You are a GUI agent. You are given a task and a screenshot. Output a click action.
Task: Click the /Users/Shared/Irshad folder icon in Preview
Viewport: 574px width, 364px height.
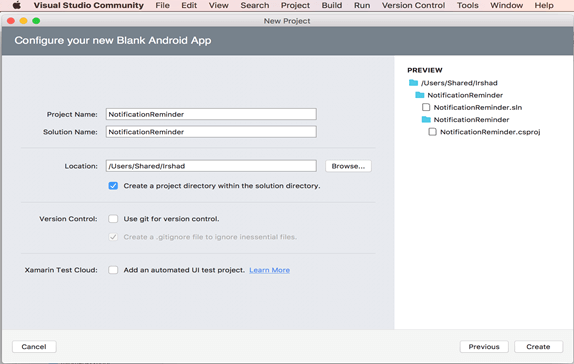(x=413, y=83)
